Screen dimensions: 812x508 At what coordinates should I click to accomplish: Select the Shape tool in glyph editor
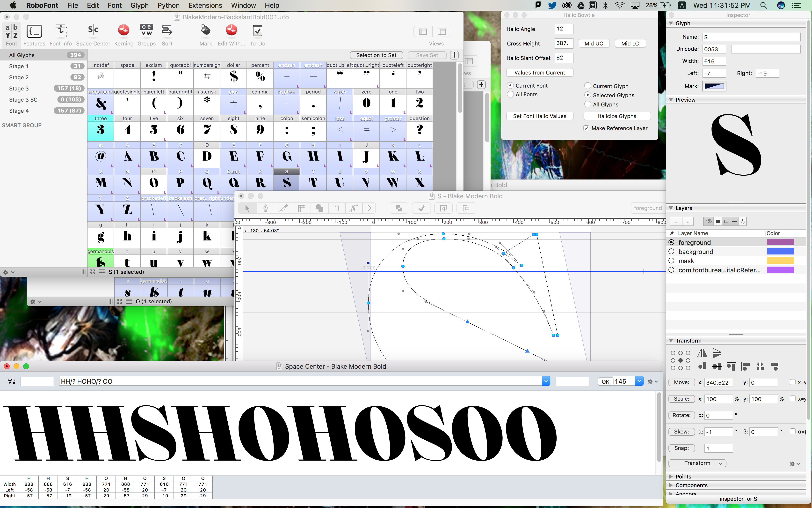tap(319, 208)
